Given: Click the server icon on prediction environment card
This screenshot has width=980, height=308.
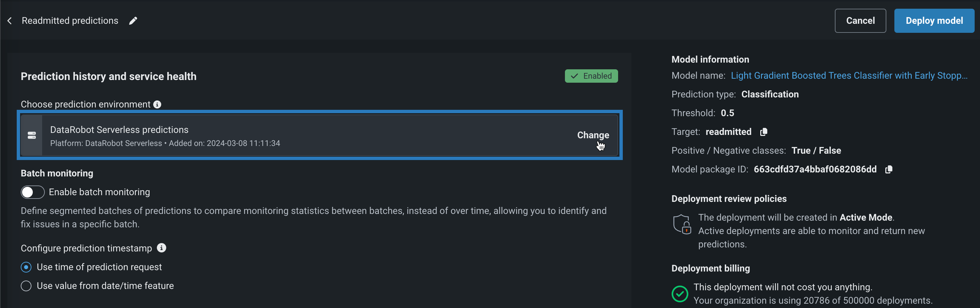Looking at the screenshot, I should pyautogui.click(x=31, y=135).
